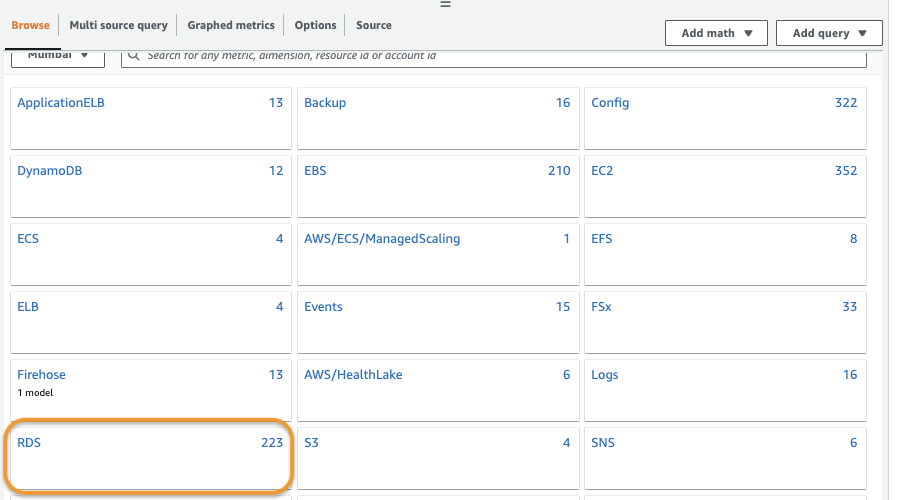Open the ELB namespace card
The image size is (917, 500).
[x=151, y=322]
